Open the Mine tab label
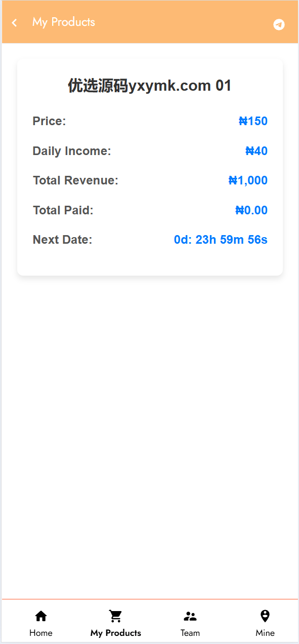 click(x=265, y=633)
